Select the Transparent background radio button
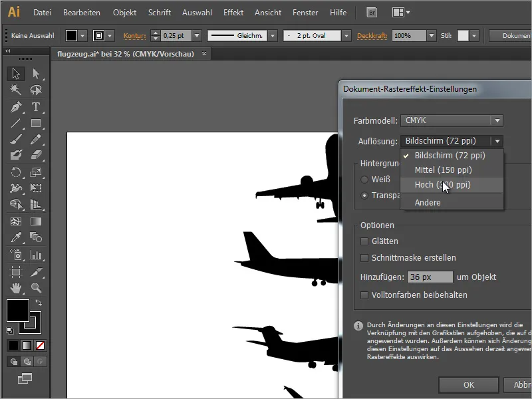 [x=364, y=196]
